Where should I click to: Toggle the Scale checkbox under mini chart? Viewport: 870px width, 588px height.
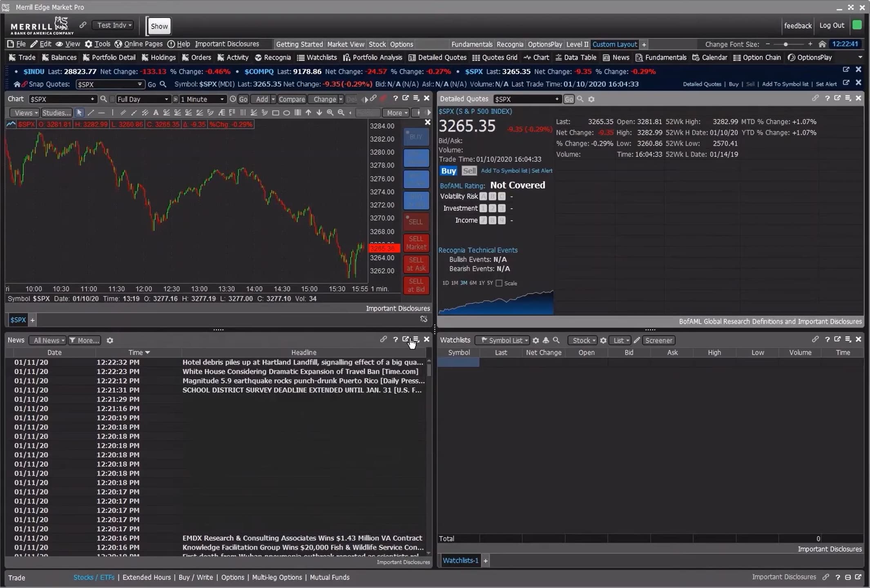pyautogui.click(x=499, y=283)
